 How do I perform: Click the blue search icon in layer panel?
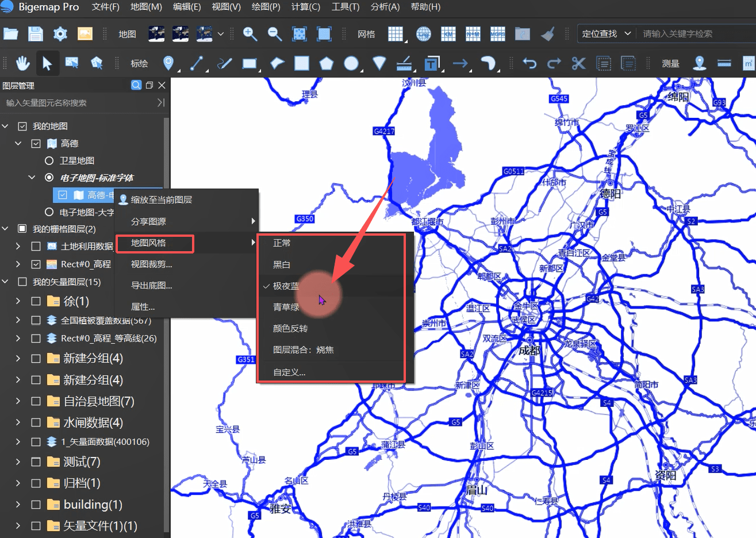point(136,85)
